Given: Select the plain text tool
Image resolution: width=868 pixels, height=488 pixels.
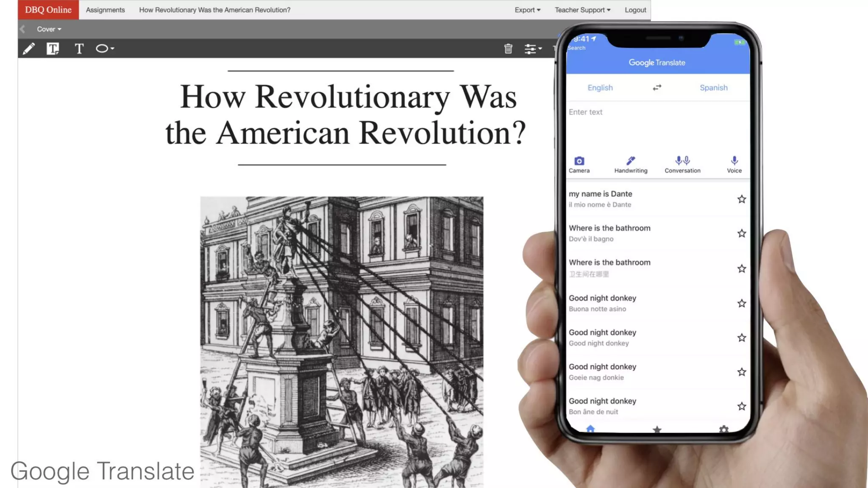Looking at the screenshot, I should 79,49.
